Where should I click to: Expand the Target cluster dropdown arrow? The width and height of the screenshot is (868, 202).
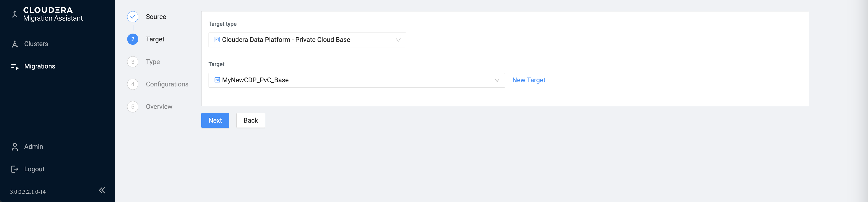coord(497,80)
